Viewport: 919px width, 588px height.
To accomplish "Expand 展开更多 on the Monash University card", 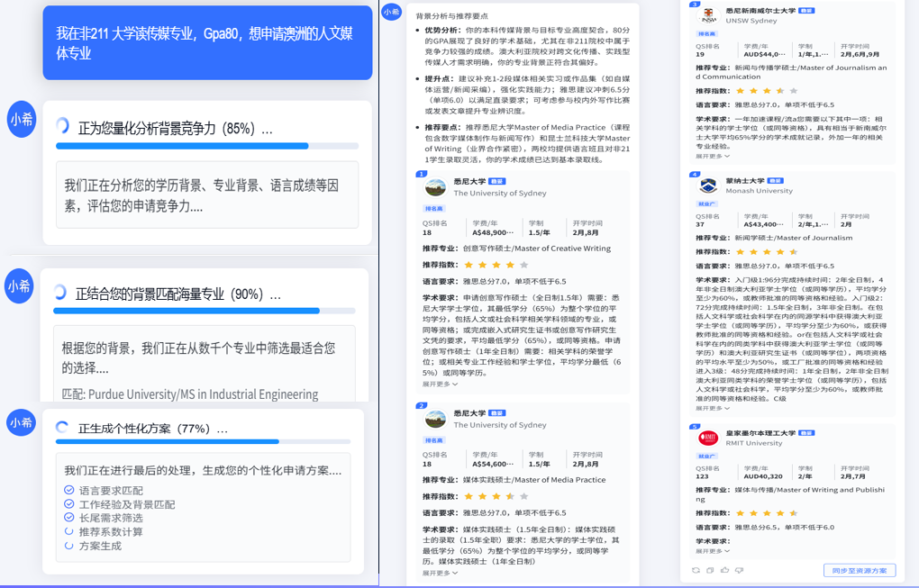I will 713,408.
